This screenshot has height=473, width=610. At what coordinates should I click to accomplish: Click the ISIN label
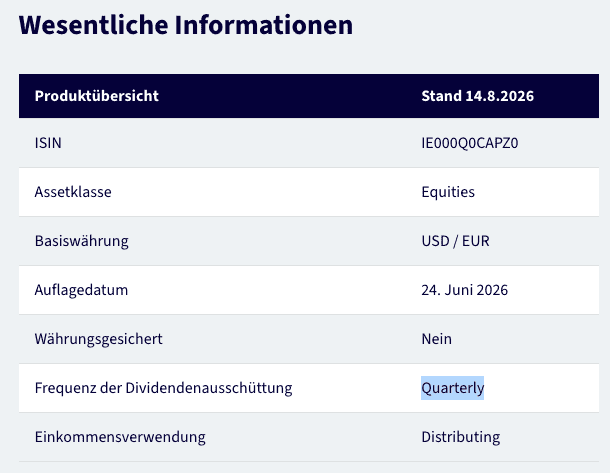[48, 143]
